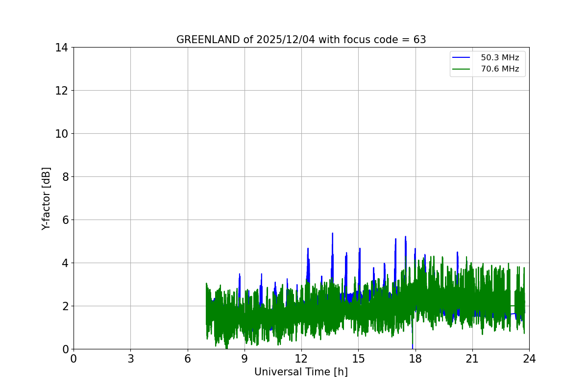Click y-axis tick label 8

coord(65,177)
